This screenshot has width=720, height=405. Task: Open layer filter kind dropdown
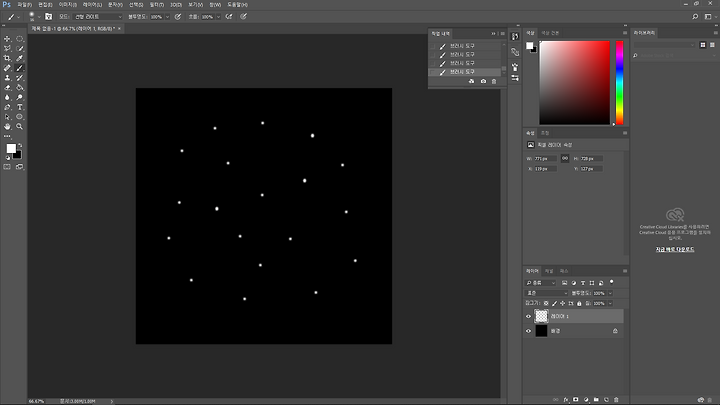click(541, 283)
